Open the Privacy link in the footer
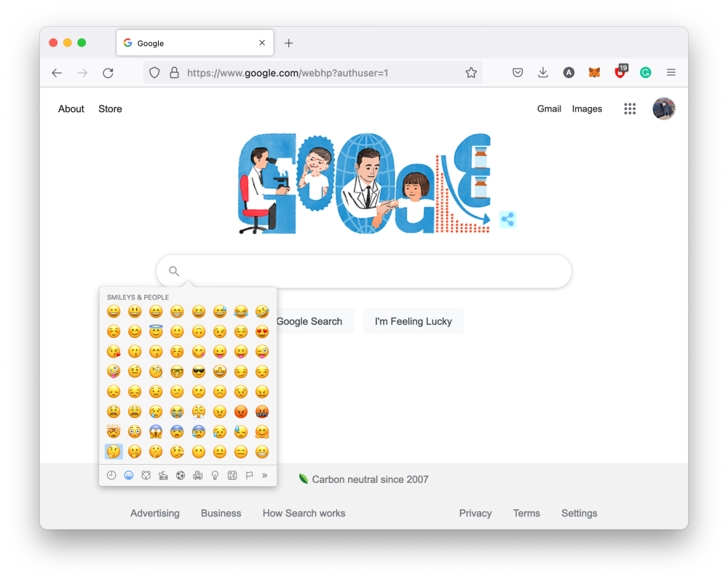The width and height of the screenshot is (728, 582). tap(475, 513)
